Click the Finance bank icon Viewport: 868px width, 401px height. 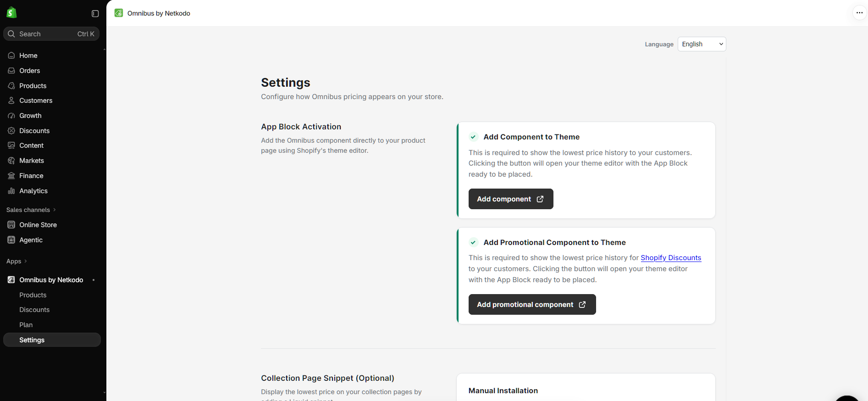coord(11,176)
